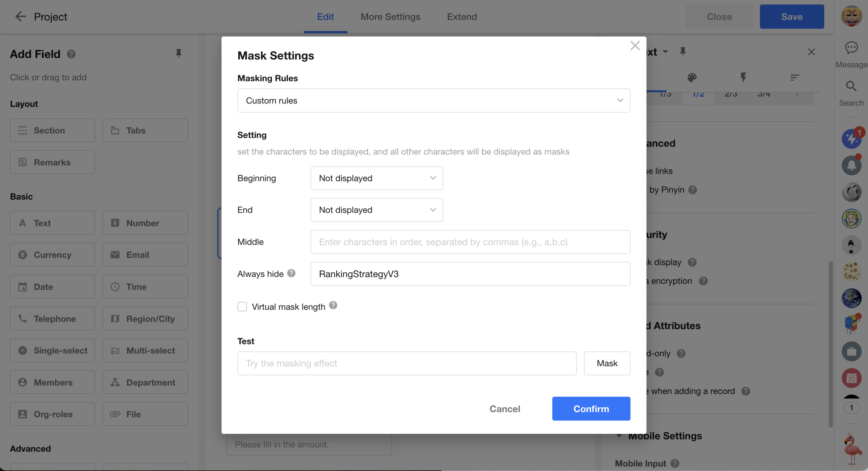Viewport: 868px width, 471px height.
Task: Expand the End display dropdown
Action: [x=377, y=210]
